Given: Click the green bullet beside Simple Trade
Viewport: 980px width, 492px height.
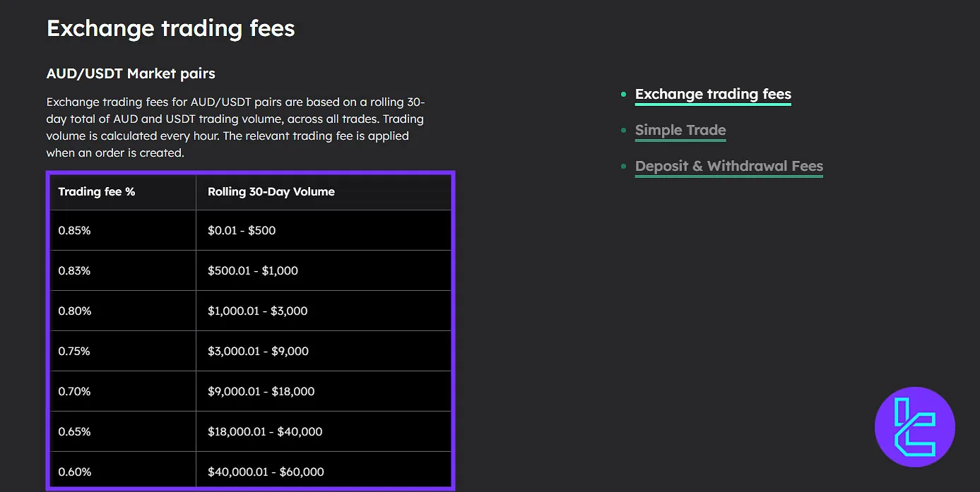Looking at the screenshot, I should click(622, 130).
